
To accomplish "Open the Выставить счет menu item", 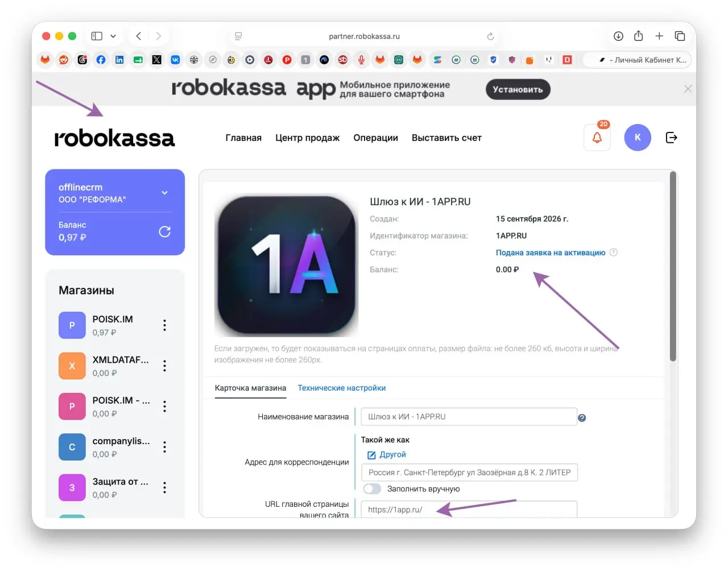I will (x=446, y=138).
